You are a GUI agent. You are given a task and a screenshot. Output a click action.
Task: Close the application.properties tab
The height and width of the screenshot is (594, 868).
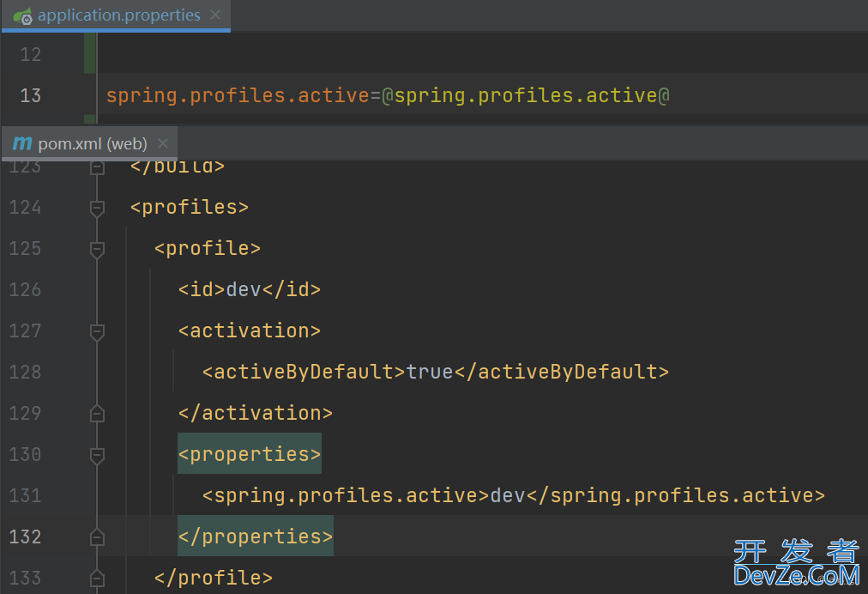215,15
